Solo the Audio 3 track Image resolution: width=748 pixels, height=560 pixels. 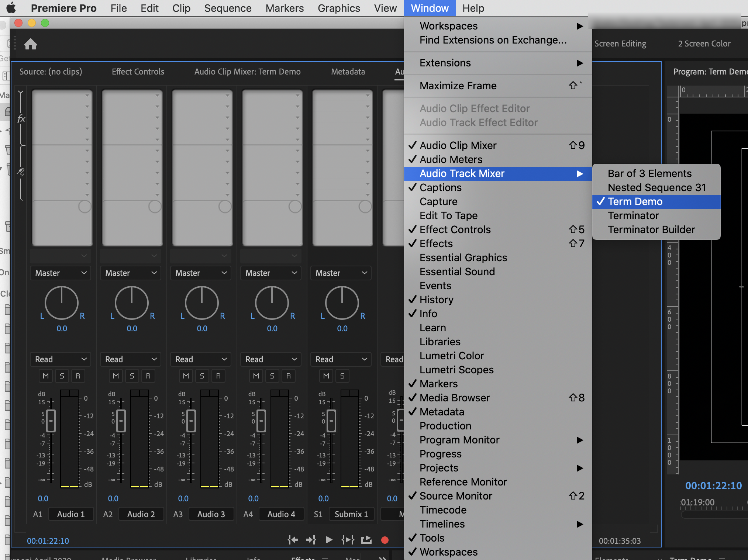pos(202,376)
